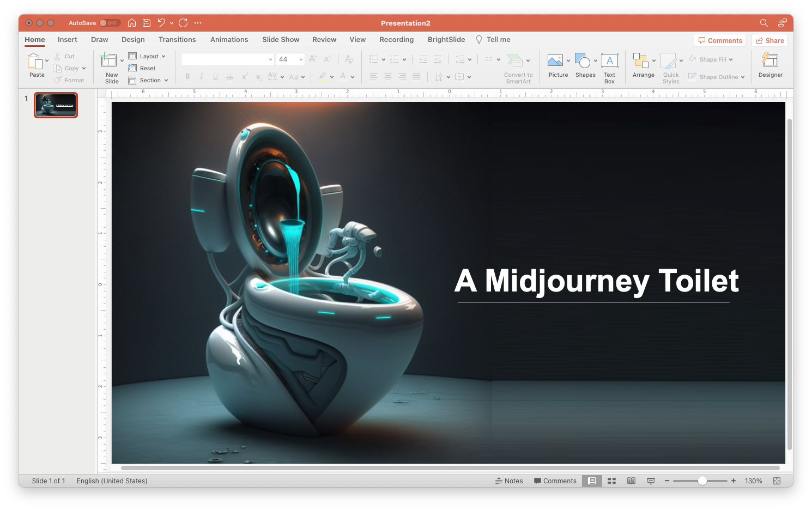Click the slide title text A Midjourney Toilet

point(596,281)
